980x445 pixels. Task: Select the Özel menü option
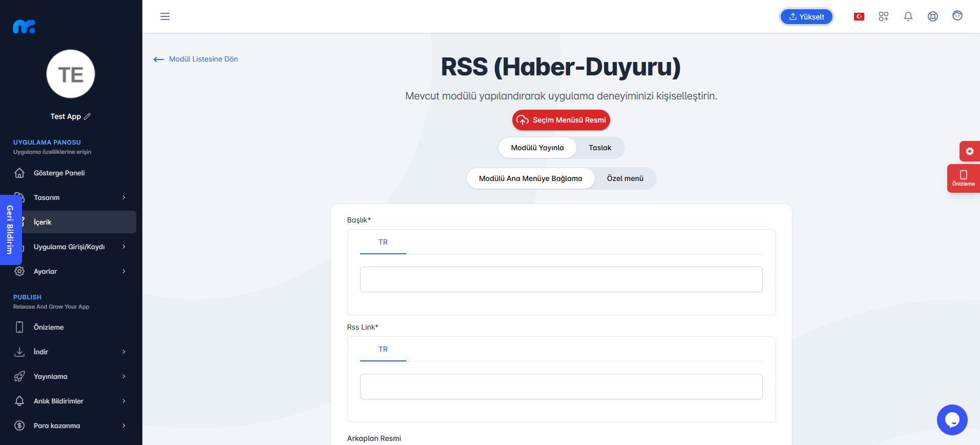pyautogui.click(x=625, y=178)
